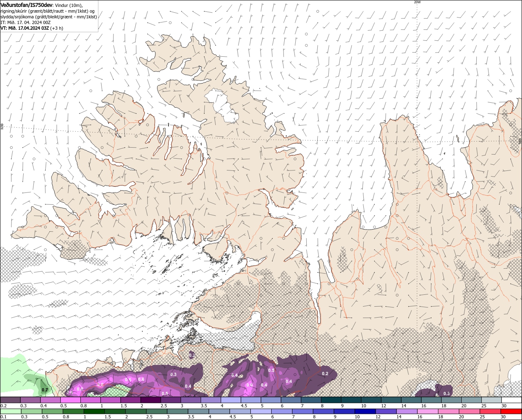Click the '0.4' value in the upper legend row
The width and height of the screenshot is (522, 420).
(43, 406)
